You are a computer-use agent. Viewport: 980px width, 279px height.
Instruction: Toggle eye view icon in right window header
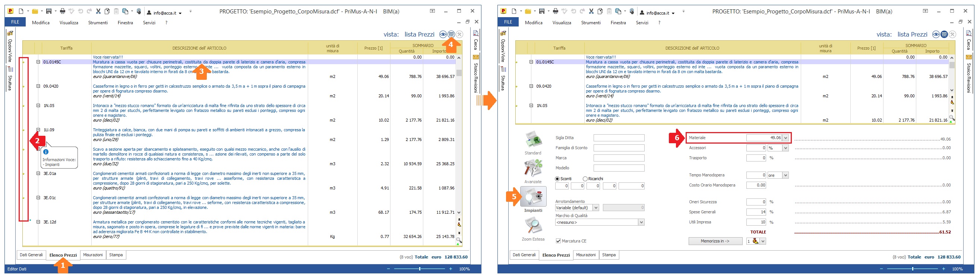pos(936,34)
